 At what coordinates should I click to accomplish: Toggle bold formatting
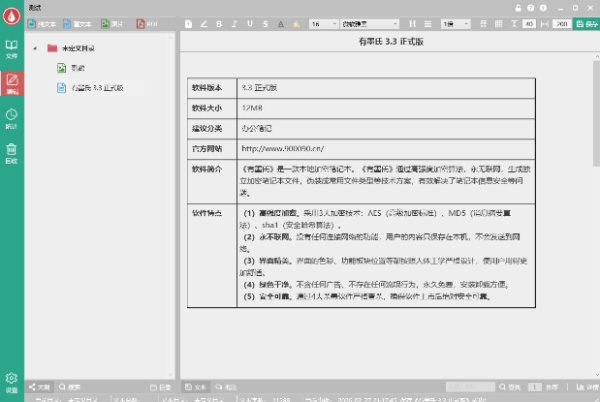coord(219,24)
